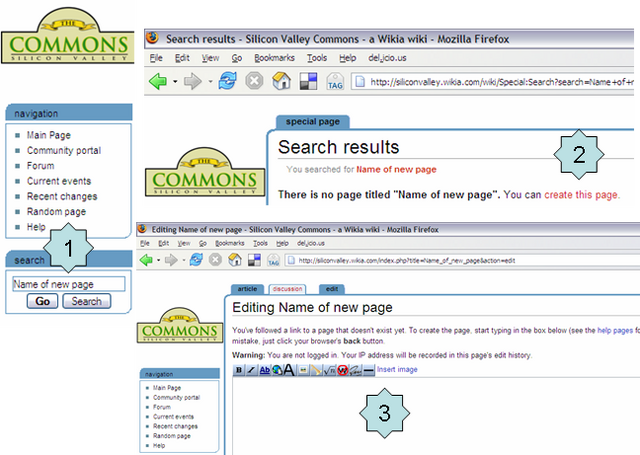Viewport: 640px width, 455px height.
Task: Open View menu in Editing window
Action: 184,243
